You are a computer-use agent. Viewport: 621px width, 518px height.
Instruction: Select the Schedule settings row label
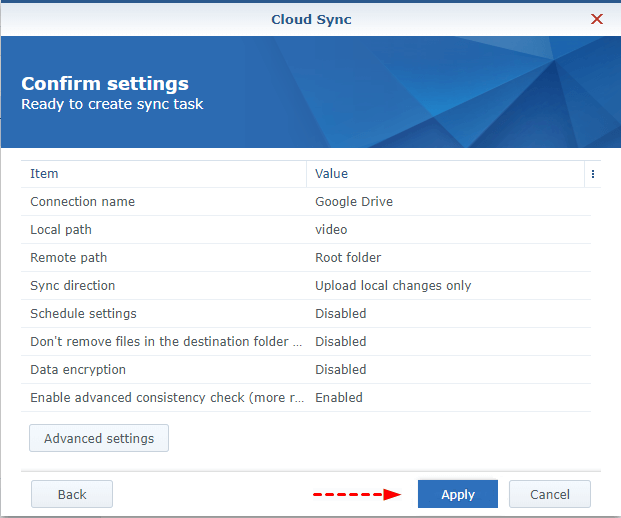(x=83, y=314)
